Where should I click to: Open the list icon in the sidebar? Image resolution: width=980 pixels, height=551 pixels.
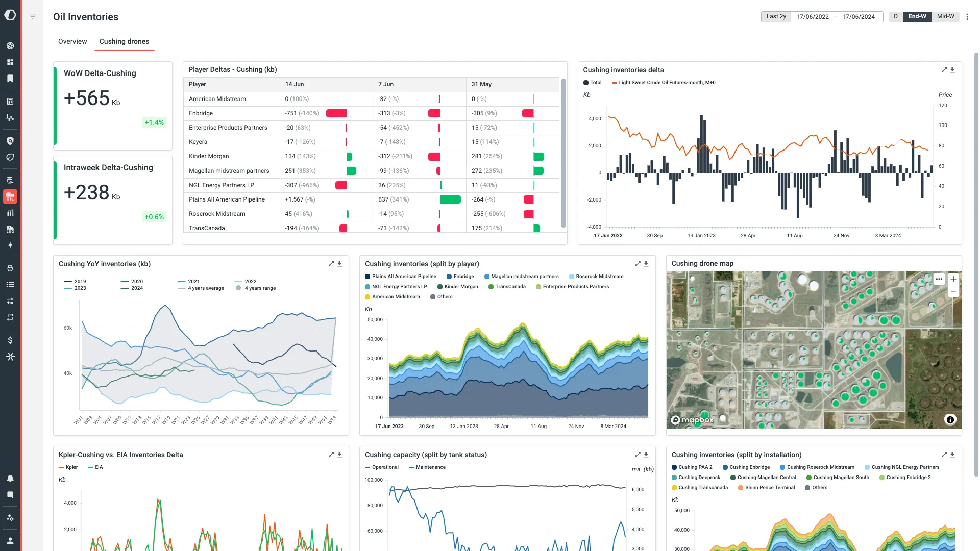(10, 285)
